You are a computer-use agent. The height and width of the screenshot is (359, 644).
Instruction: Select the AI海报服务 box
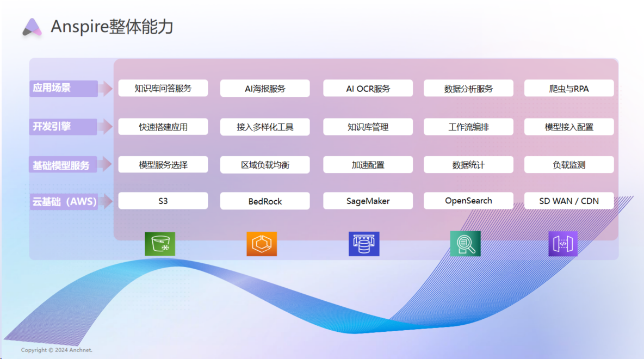[264, 88]
